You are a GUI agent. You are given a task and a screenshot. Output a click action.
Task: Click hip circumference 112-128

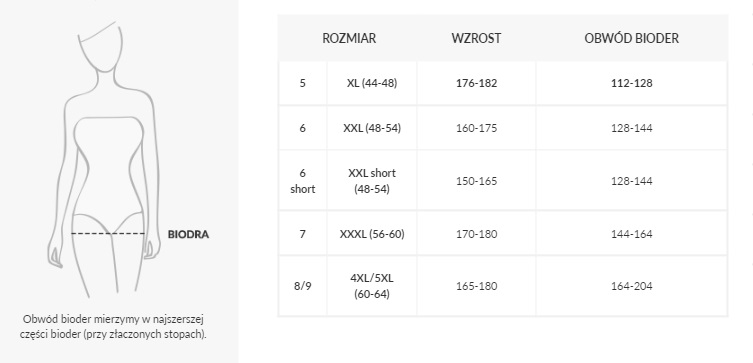pyautogui.click(x=632, y=83)
